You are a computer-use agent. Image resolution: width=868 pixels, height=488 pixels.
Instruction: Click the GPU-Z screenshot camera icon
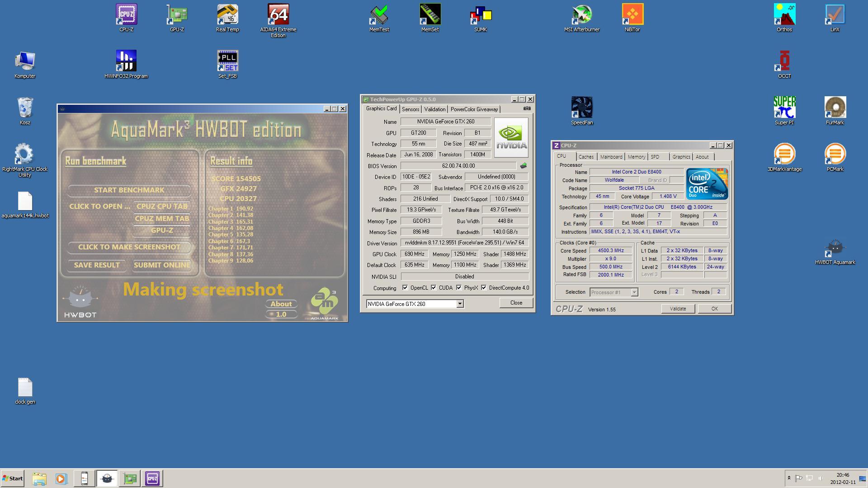[527, 108]
